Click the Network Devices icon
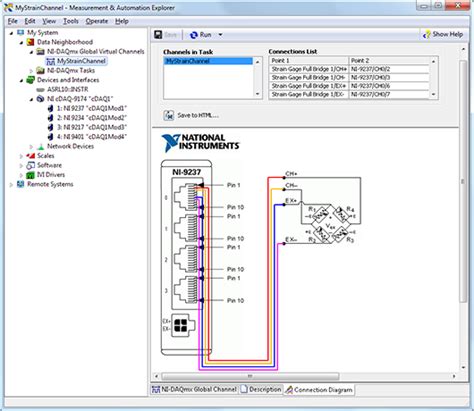This screenshot has height=411, width=474. pyautogui.click(x=40, y=146)
